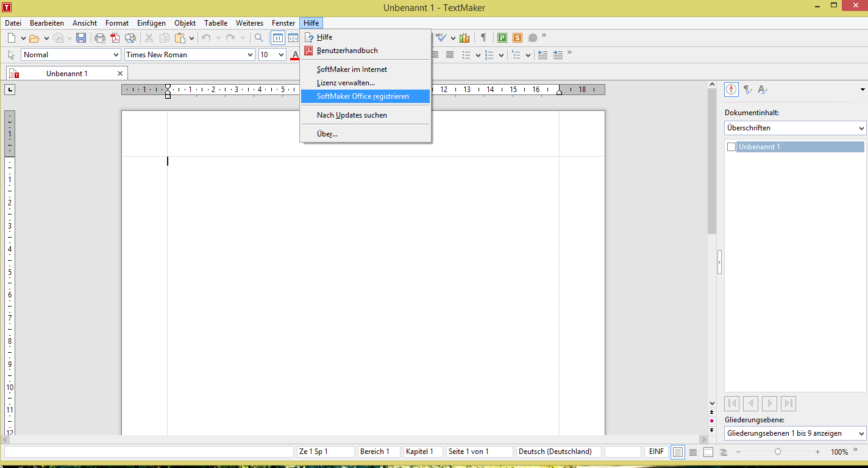Click the zoom out minus button

coord(738,452)
